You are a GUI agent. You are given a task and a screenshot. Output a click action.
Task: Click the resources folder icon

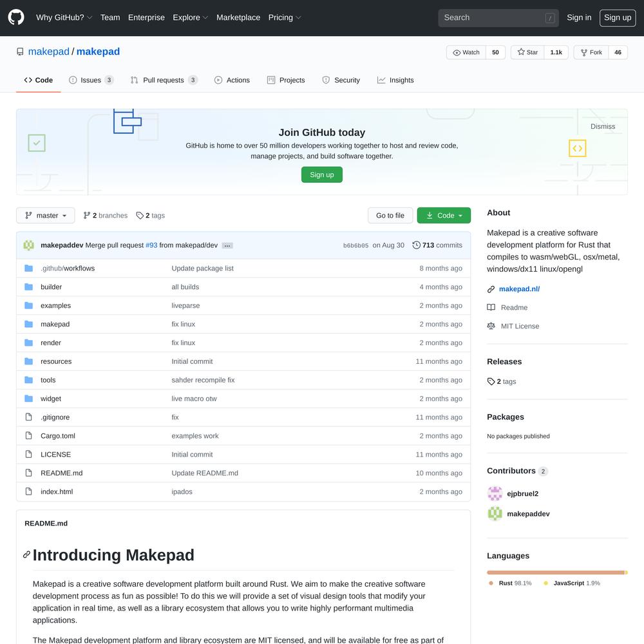[28, 361]
